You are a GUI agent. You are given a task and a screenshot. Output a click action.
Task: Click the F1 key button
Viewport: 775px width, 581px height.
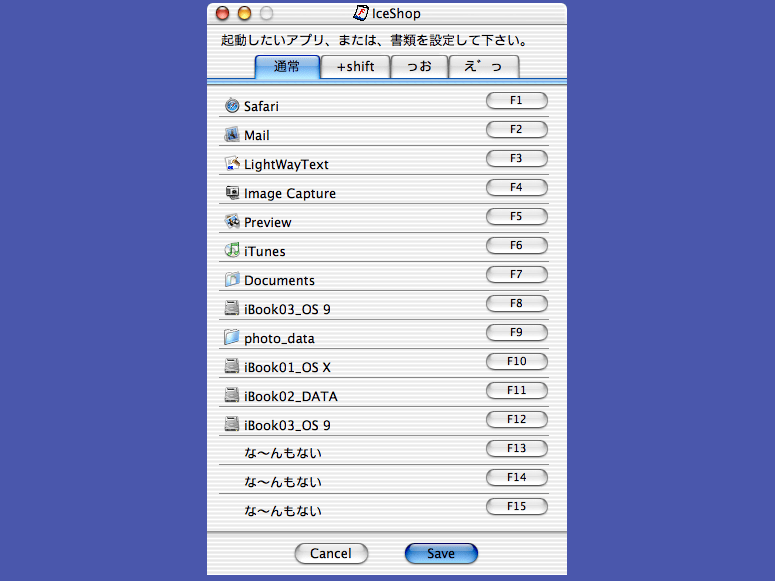(x=517, y=100)
